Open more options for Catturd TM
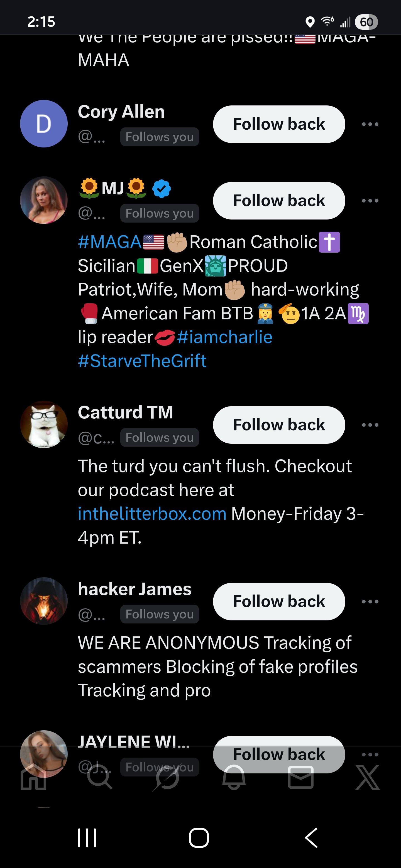Screen dimensions: 401x868 tap(370, 425)
